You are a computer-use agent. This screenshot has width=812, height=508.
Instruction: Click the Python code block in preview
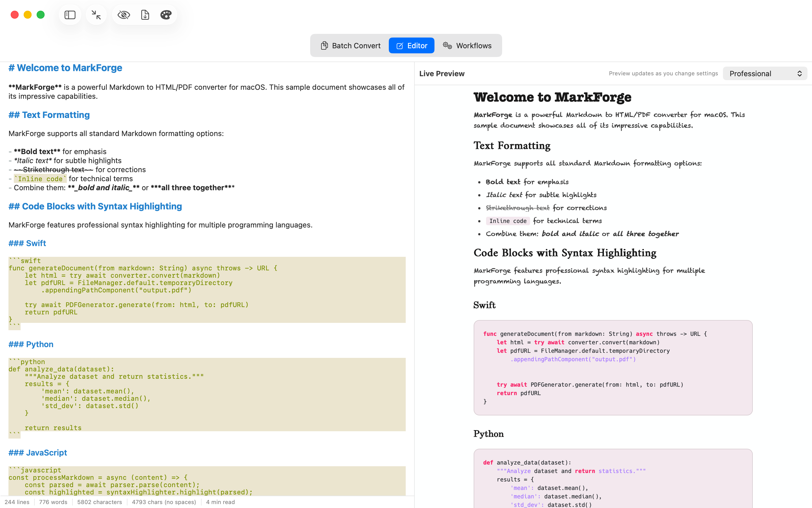[x=613, y=478]
